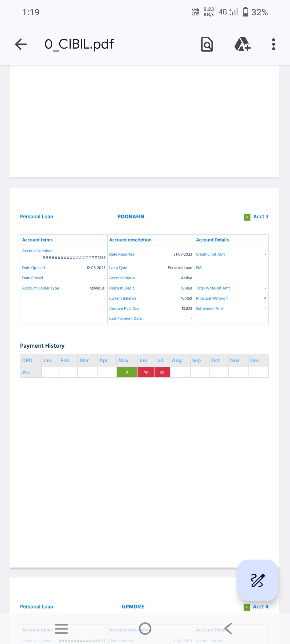Tap the red Jul cell showing 50
Screen dimensions: 290x644
(162, 372)
